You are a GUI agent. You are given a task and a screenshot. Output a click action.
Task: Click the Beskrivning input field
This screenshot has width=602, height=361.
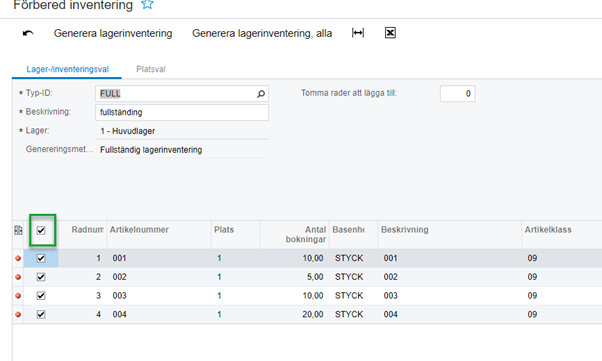pyautogui.click(x=182, y=113)
